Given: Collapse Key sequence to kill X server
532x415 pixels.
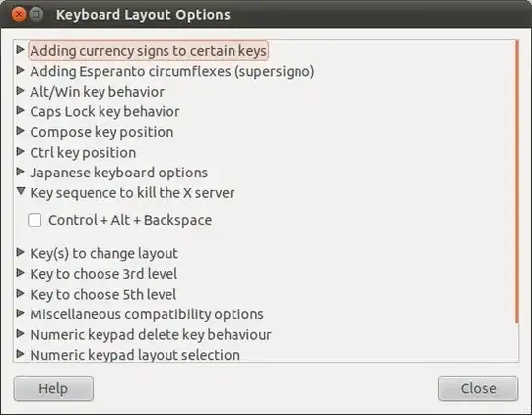Looking at the screenshot, I should click(21, 192).
